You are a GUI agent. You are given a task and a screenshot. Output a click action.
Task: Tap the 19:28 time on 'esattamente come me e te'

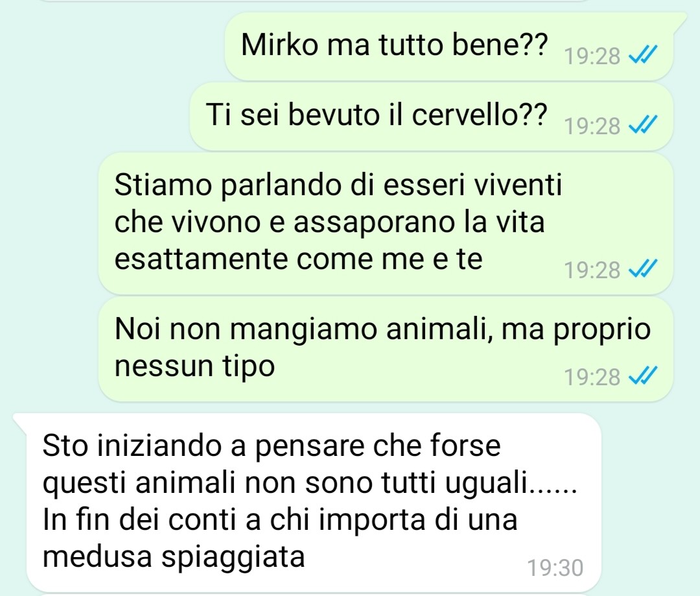click(x=592, y=270)
